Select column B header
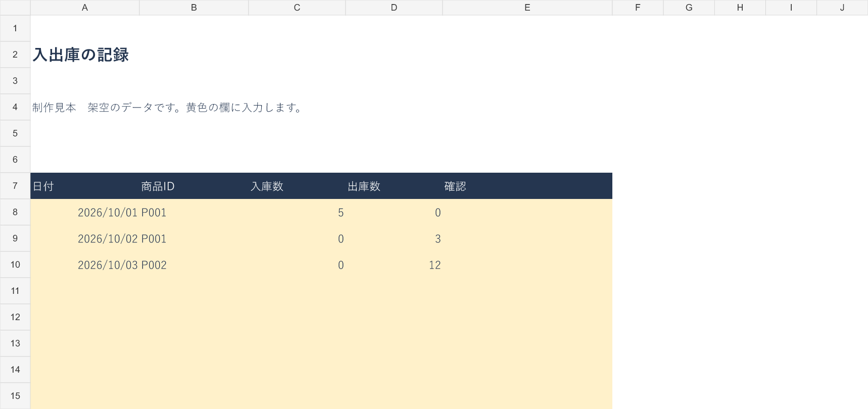Screen dimensions: 868x409 click(194, 8)
